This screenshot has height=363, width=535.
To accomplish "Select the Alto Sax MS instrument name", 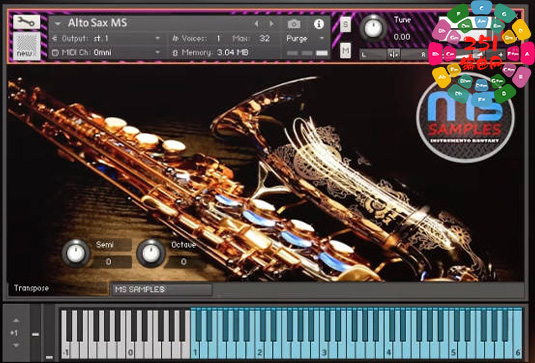I will (98, 23).
